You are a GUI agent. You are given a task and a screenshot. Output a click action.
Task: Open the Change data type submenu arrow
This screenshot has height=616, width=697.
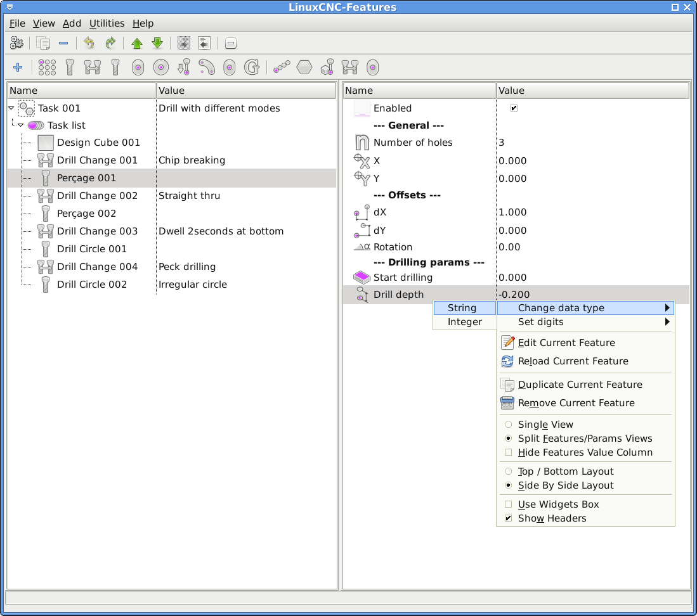[667, 308]
